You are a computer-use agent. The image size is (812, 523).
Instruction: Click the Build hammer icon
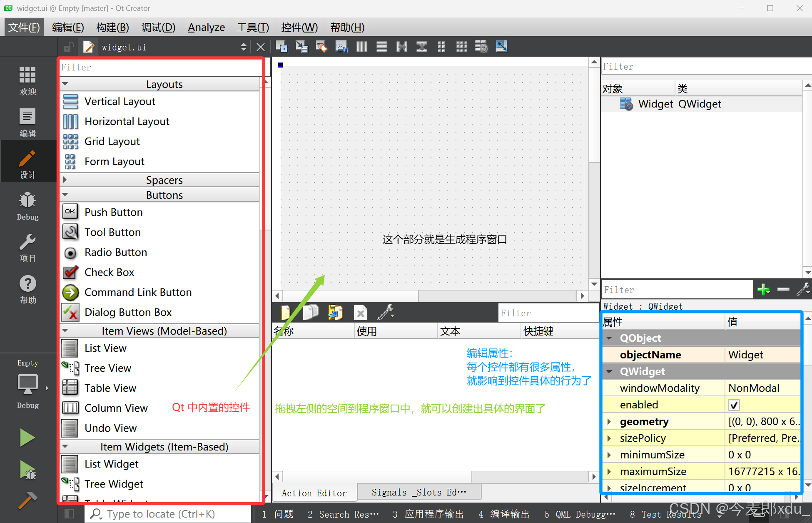click(27, 500)
